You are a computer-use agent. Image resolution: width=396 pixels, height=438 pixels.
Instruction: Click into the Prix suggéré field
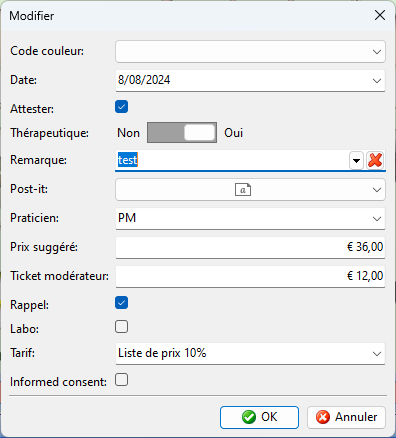[x=250, y=247]
